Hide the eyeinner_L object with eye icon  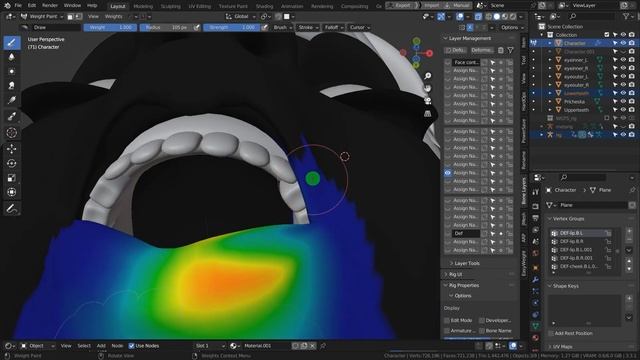[623, 60]
